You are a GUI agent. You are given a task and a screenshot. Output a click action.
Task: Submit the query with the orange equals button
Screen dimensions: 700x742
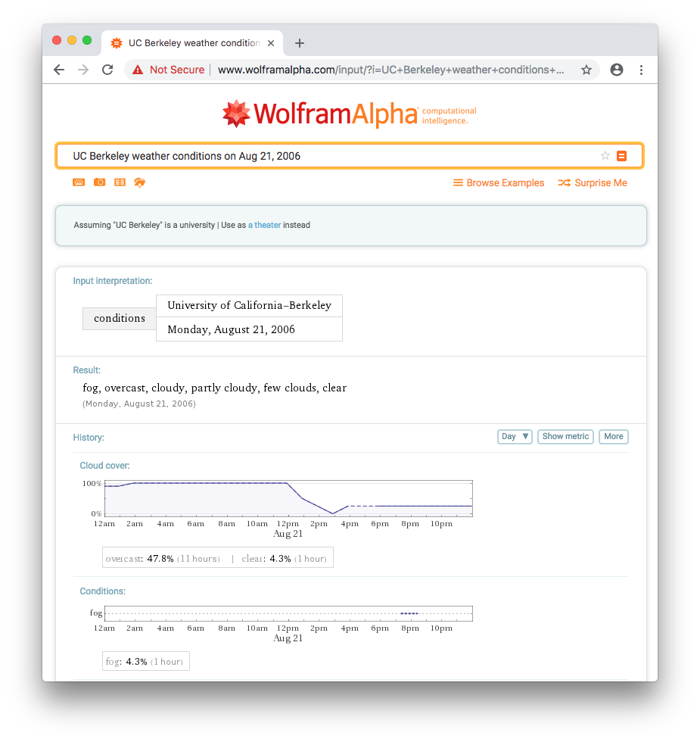coord(622,156)
